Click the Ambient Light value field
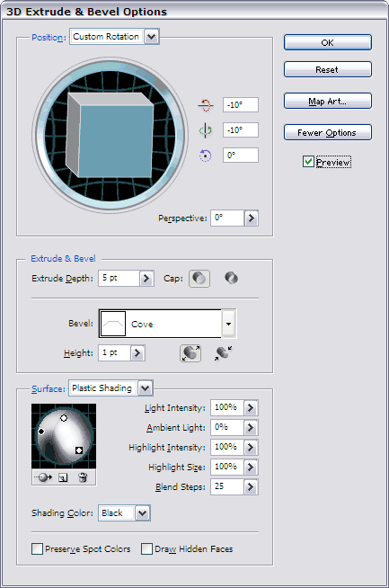 click(227, 427)
